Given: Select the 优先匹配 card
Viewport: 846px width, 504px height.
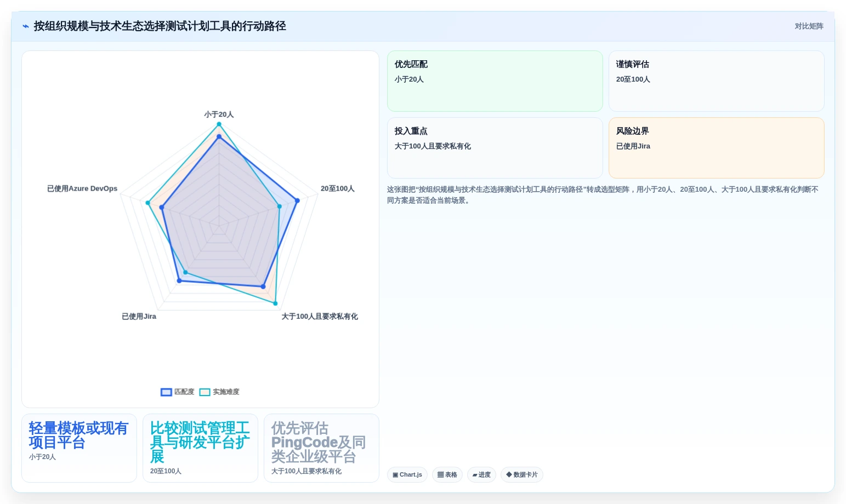Looking at the screenshot, I should [495, 81].
